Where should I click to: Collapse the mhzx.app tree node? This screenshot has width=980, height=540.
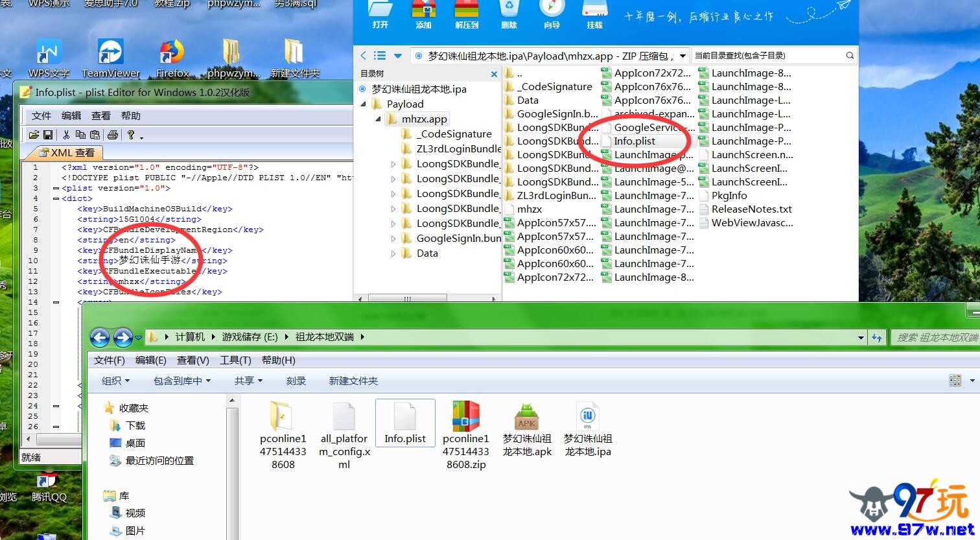[378, 119]
